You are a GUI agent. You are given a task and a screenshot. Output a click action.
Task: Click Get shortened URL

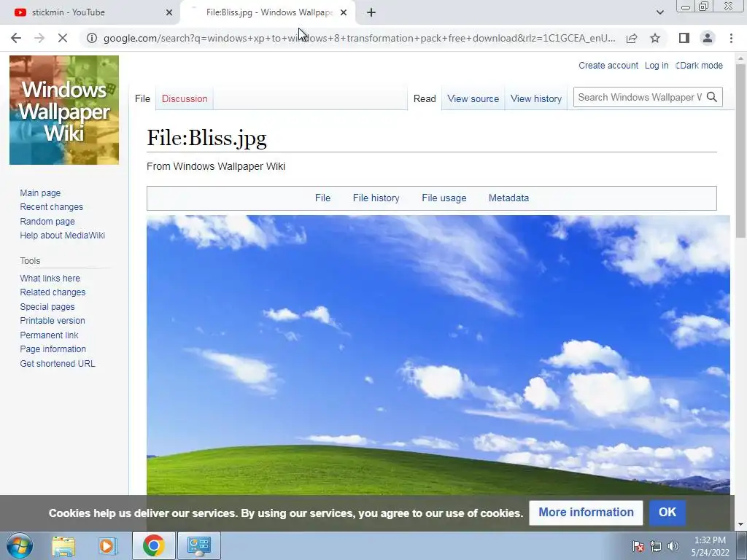(58, 363)
